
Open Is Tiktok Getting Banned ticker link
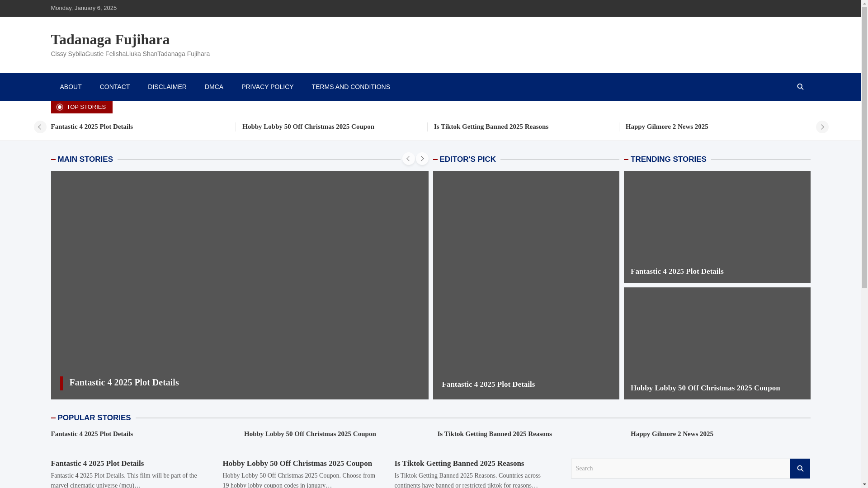point(491,127)
